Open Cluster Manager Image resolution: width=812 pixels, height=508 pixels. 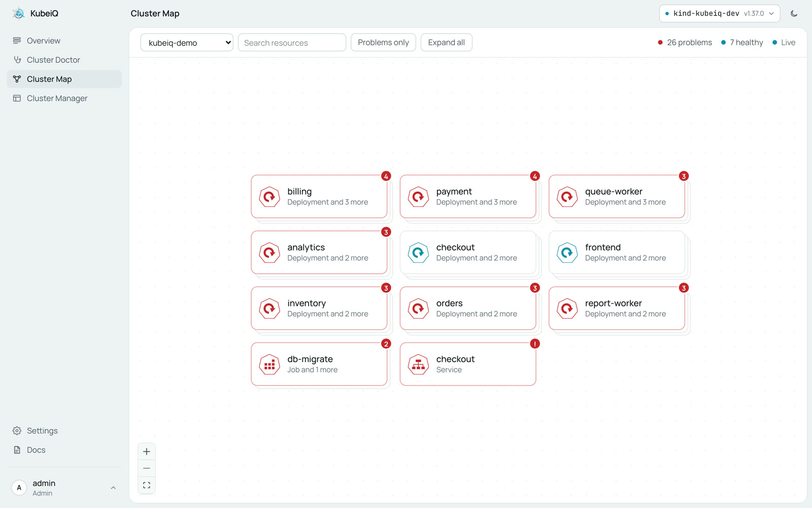(x=64, y=99)
